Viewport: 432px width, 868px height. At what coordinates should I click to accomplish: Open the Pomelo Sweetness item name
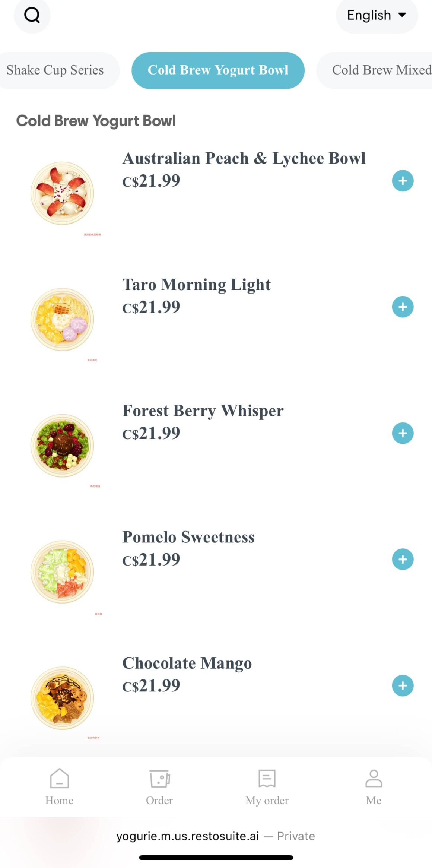(x=188, y=537)
